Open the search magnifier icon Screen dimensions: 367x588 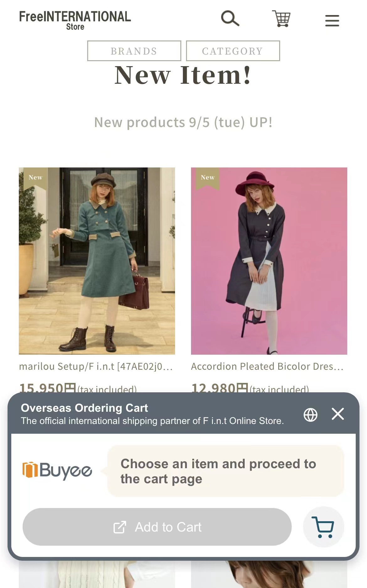coord(230,19)
